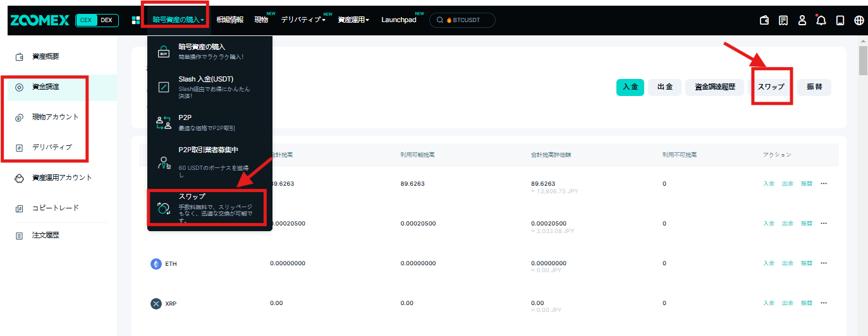Open three-dot more actions for ETH row
Screen dimensions: 868x336
pos(823,263)
